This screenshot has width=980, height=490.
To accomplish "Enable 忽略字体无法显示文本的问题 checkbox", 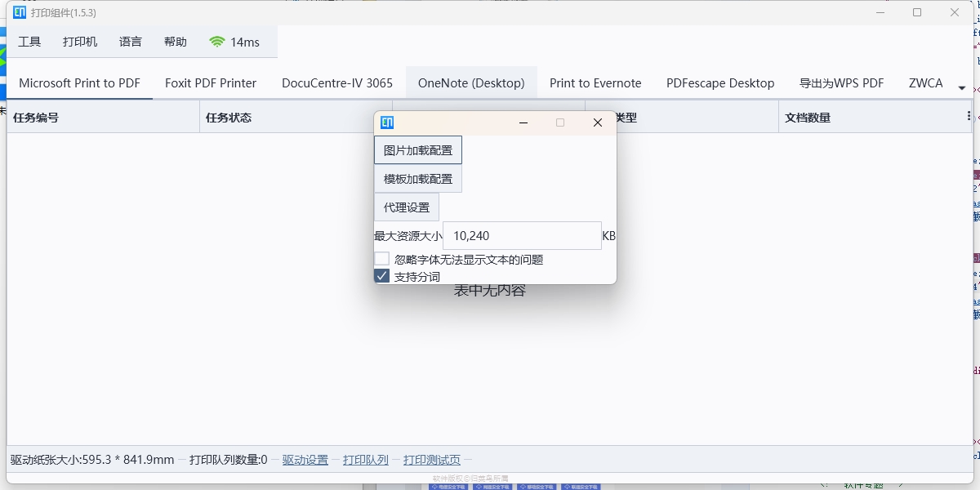I will [x=381, y=259].
